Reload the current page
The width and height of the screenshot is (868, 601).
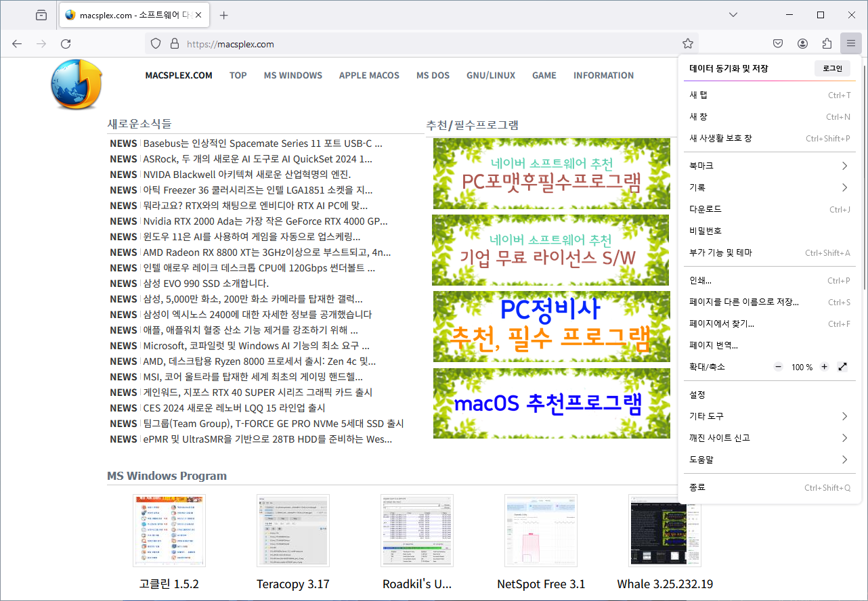click(66, 43)
